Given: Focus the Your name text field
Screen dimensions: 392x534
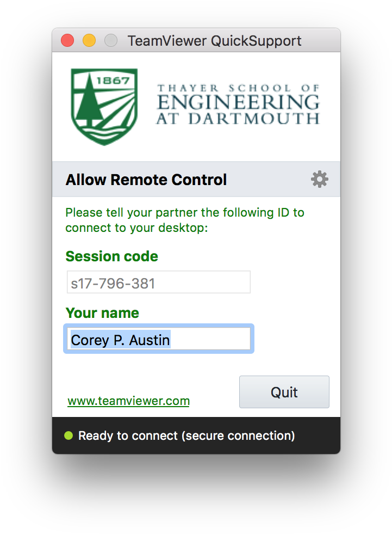Looking at the screenshot, I should [159, 339].
